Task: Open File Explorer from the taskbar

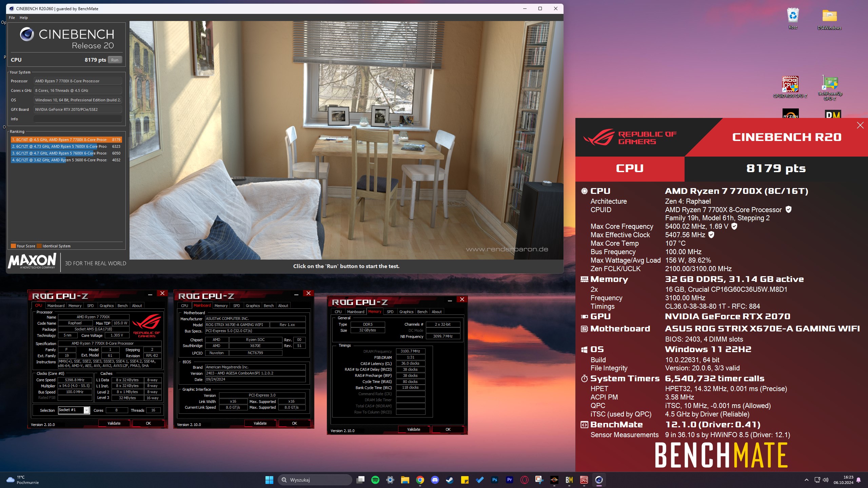Action: pos(405,480)
